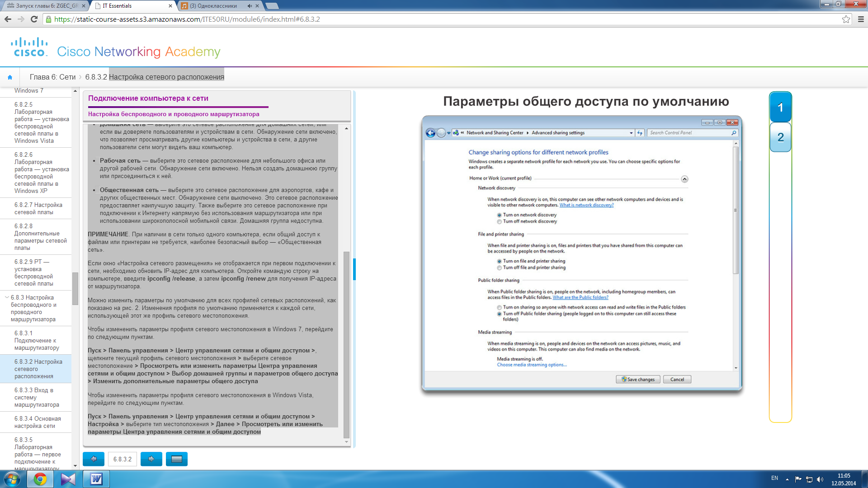Click bold text ipconfig /release
868x488 pixels.
tap(171, 278)
